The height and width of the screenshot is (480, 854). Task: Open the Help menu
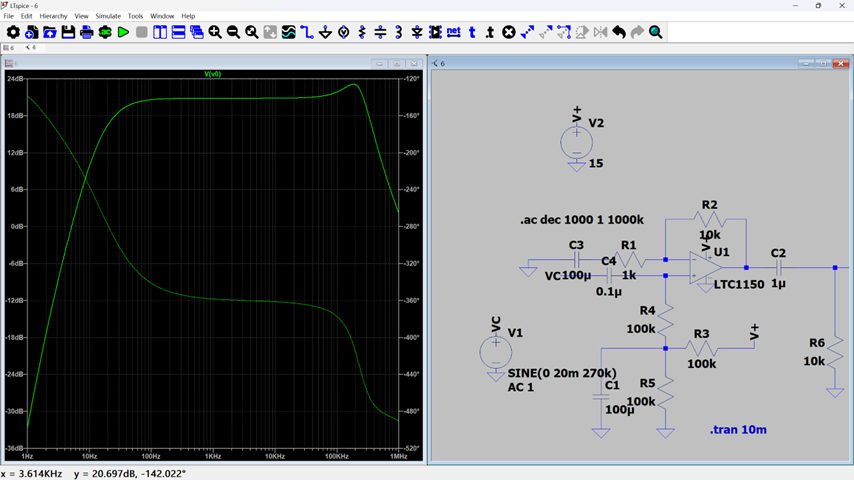188,16
